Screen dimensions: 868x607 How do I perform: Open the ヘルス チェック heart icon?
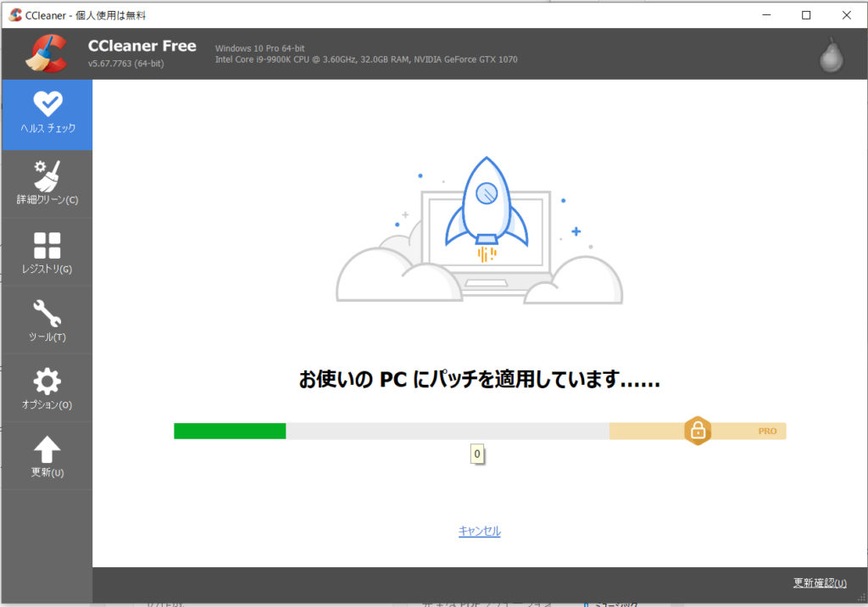(47, 105)
